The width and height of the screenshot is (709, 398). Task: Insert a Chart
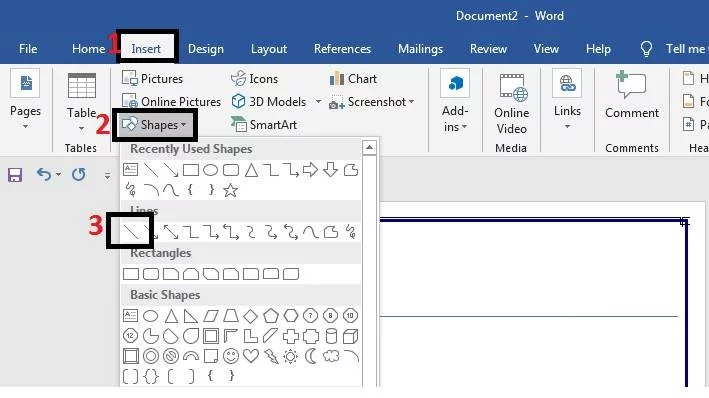coord(353,79)
